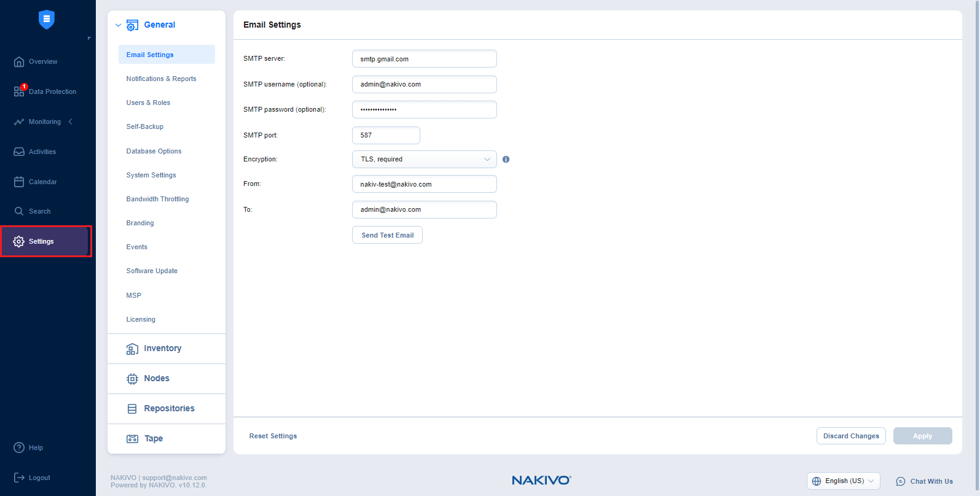Open the Activities inbox icon
Image resolution: width=980 pixels, height=496 pixels.
pos(19,152)
